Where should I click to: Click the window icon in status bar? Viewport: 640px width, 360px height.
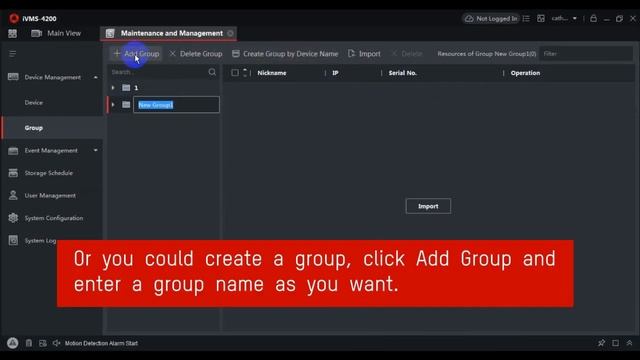coord(616,343)
